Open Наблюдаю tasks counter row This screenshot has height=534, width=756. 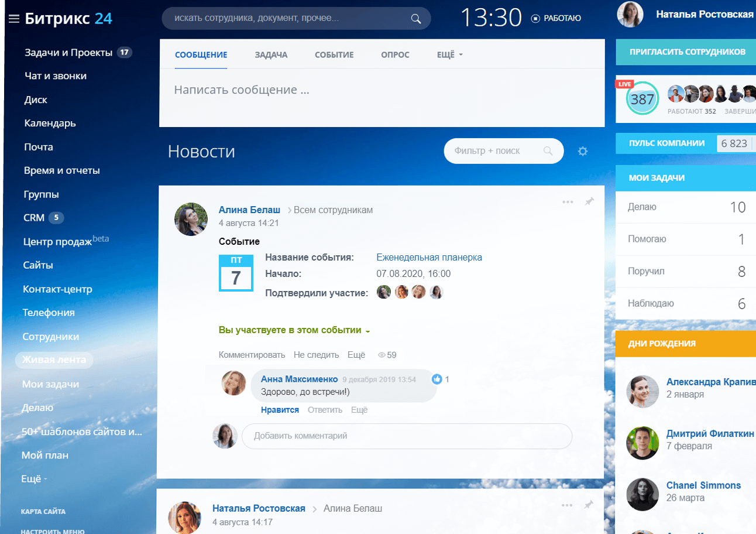coord(686,304)
